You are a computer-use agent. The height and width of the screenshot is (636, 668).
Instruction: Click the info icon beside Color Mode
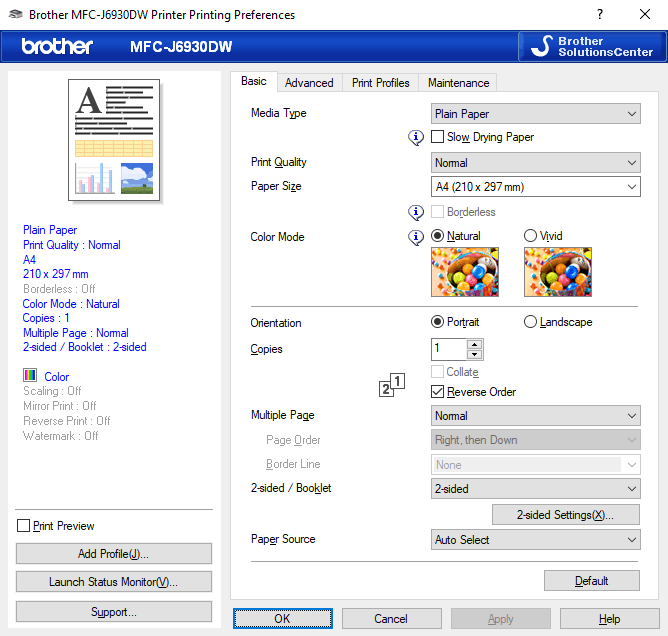click(416, 237)
